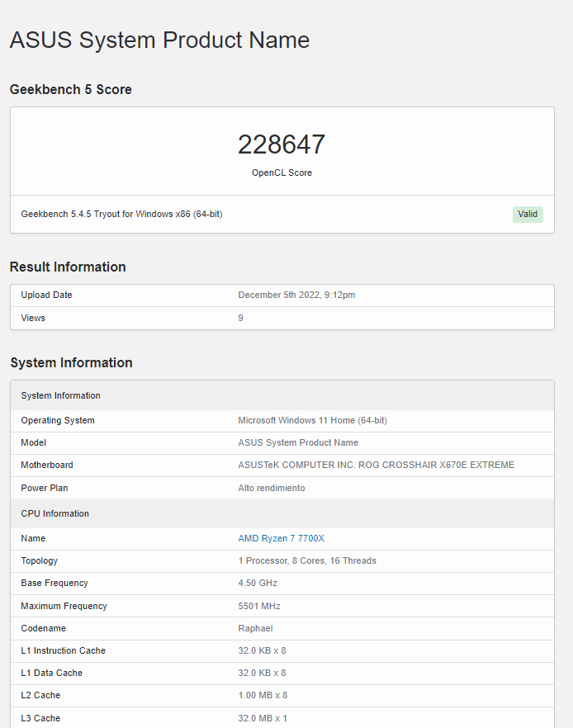Select the December 5th 2022, 9:12pm value
573x728 pixels.
coord(296,295)
